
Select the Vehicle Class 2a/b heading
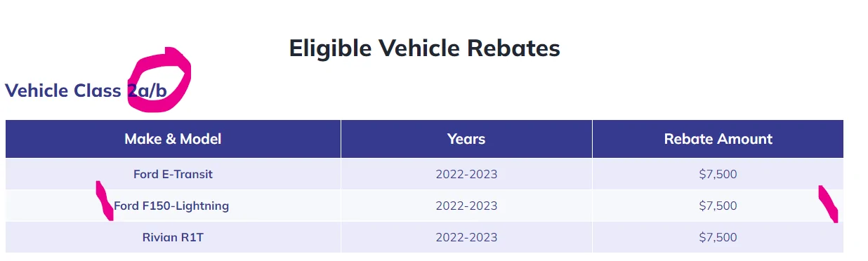coord(86,91)
